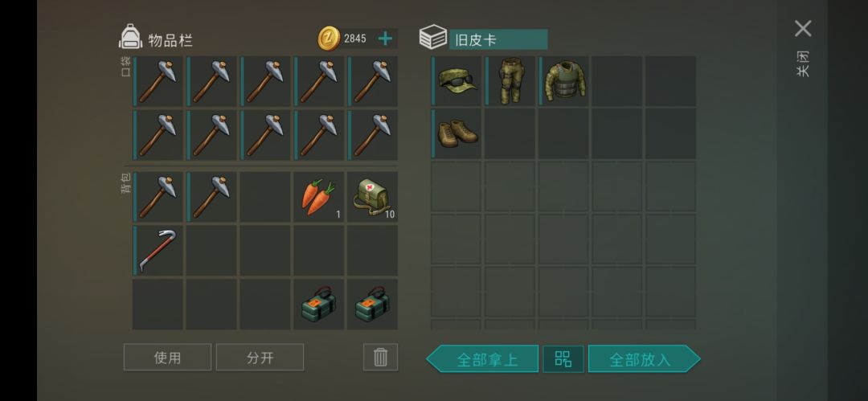Close the inventory with the X button
Image resolution: width=868 pixels, height=401 pixels.
pos(803,28)
